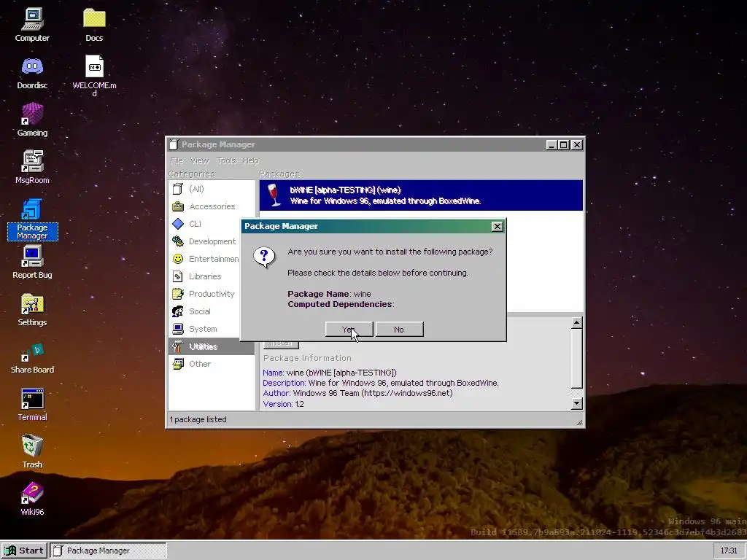Image resolution: width=747 pixels, height=560 pixels.
Task: Click the package Version 1.2 line
Action: click(284, 404)
